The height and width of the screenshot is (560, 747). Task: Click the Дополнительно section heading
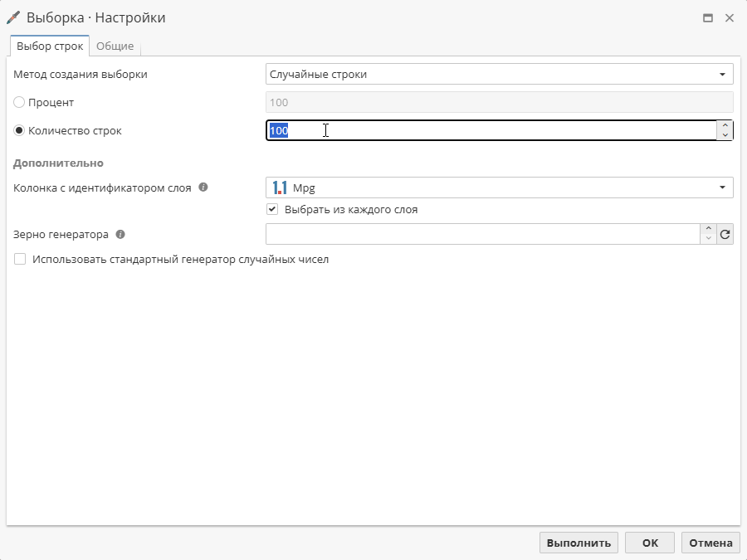[x=58, y=163]
